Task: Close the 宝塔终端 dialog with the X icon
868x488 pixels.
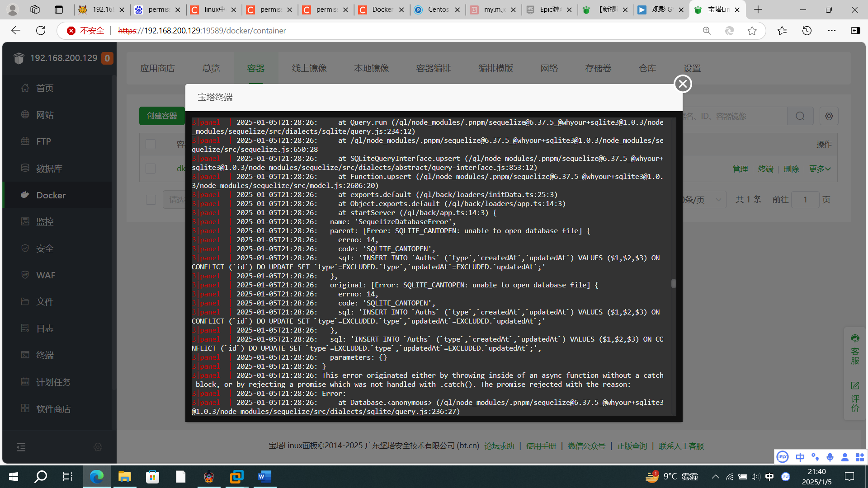Action: click(683, 84)
